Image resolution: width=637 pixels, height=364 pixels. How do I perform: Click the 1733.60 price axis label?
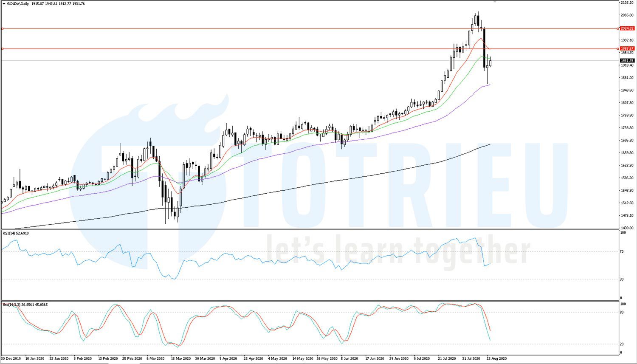pos(627,128)
